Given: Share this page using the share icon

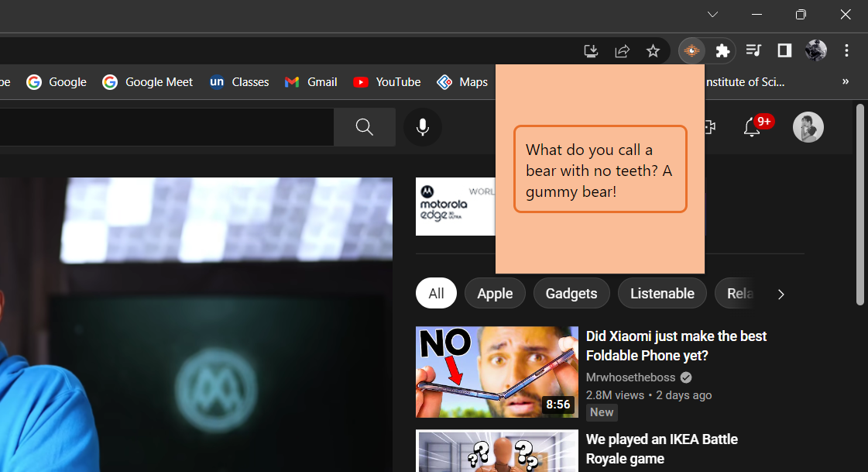Looking at the screenshot, I should tap(622, 50).
